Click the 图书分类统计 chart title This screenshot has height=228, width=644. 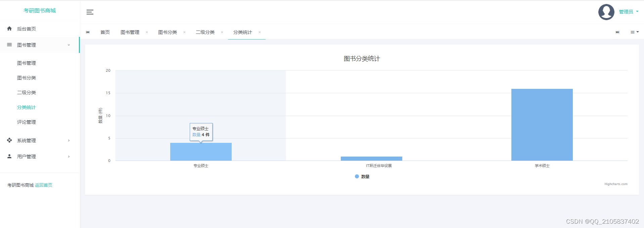[362, 59]
